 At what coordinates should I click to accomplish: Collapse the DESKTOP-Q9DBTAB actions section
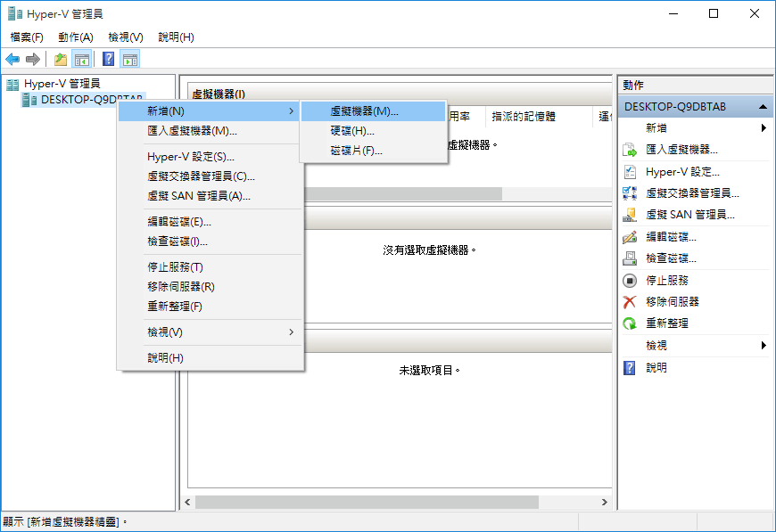(x=764, y=107)
